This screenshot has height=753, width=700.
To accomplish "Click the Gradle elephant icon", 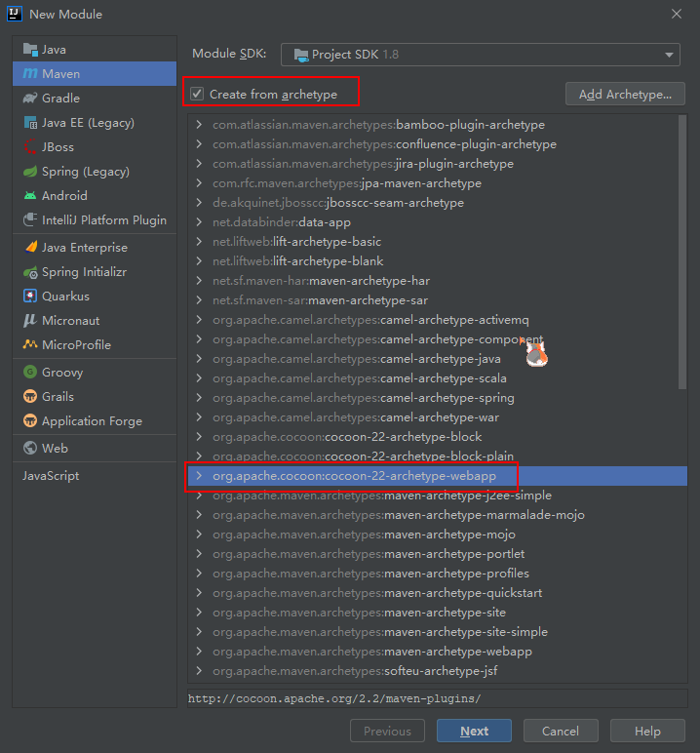I will 30,98.
